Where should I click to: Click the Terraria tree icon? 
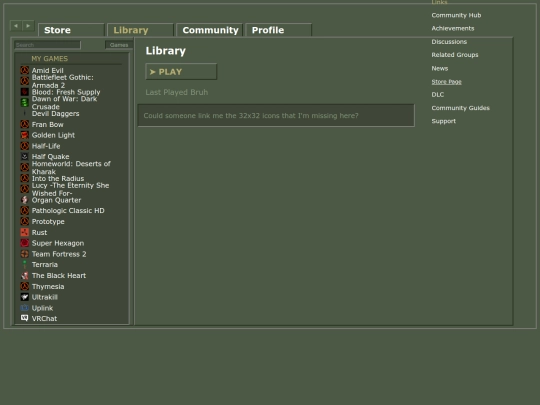coord(24,264)
